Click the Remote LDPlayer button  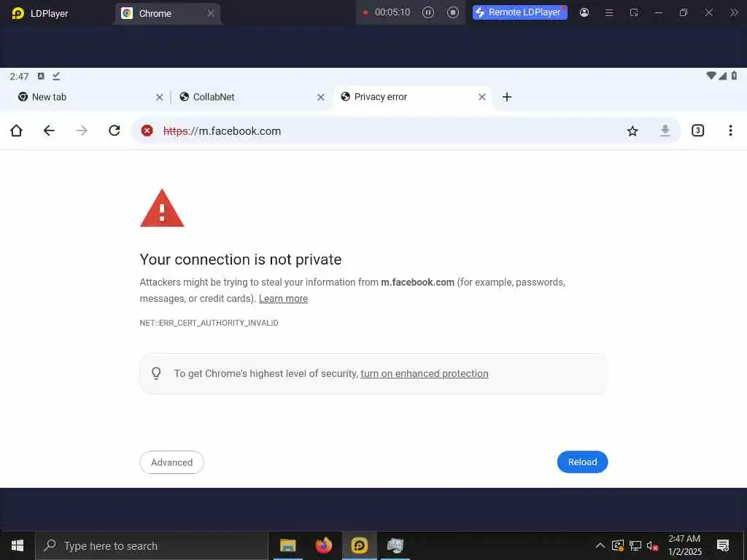(519, 12)
